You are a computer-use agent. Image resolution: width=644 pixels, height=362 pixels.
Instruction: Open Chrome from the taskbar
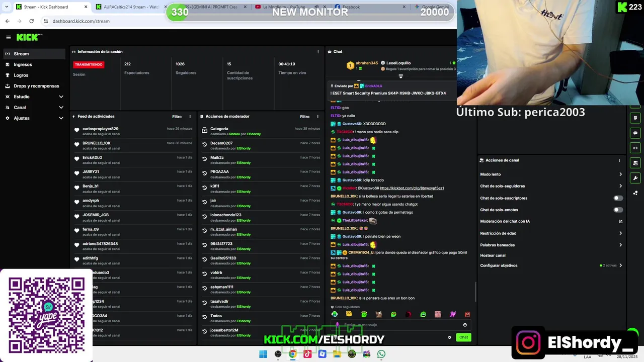coord(292,354)
